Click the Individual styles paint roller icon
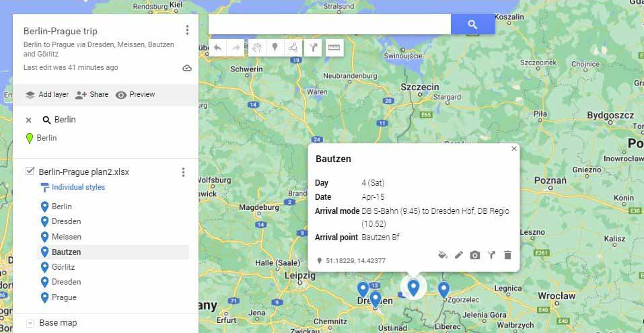The height and width of the screenshot is (333, 644). [44, 188]
